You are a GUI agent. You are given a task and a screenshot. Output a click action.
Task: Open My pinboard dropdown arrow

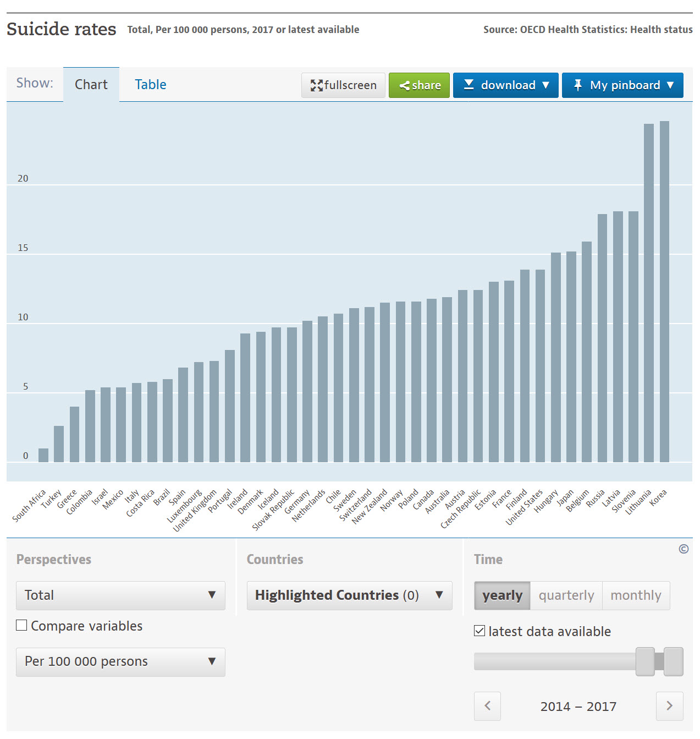pyautogui.click(x=670, y=85)
